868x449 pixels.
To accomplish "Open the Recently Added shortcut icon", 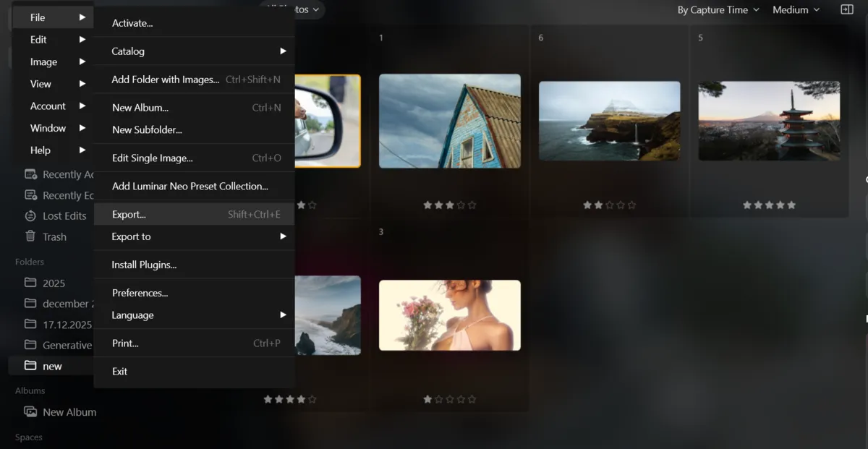I will (x=32, y=174).
